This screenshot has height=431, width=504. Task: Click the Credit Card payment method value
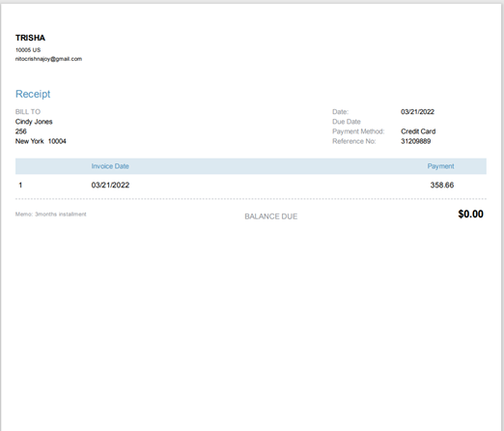[x=418, y=131]
